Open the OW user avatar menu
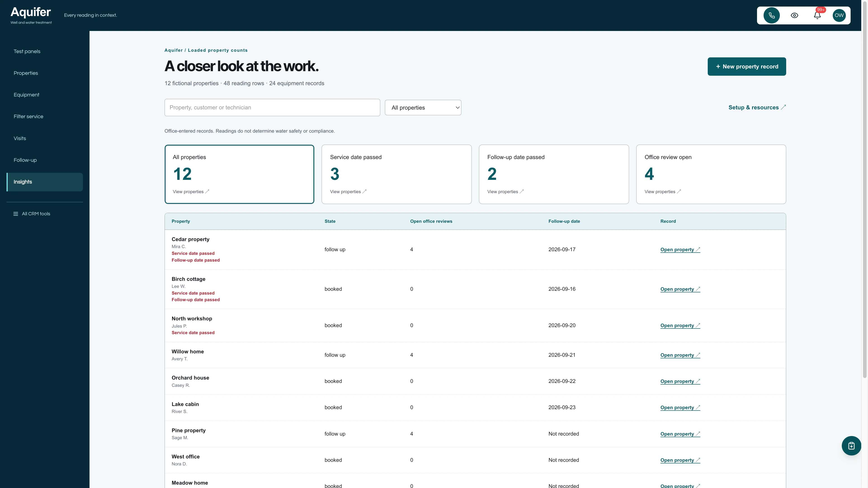 pyautogui.click(x=839, y=15)
